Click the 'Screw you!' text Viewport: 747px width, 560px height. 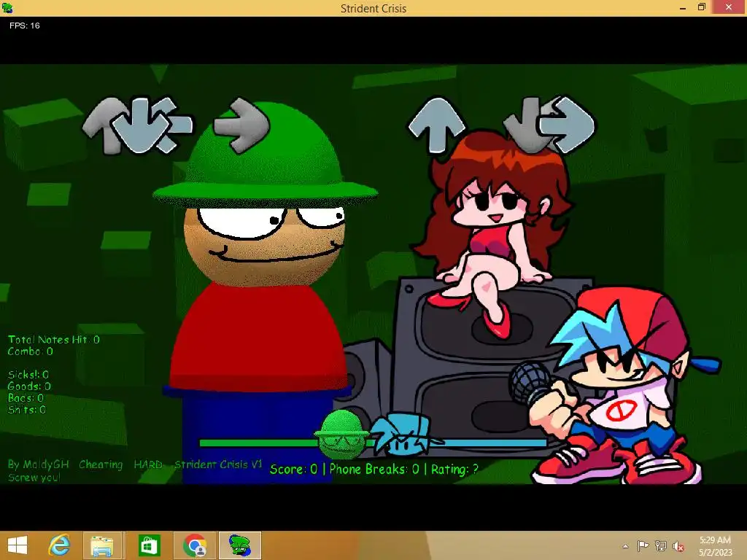[x=34, y=477]
